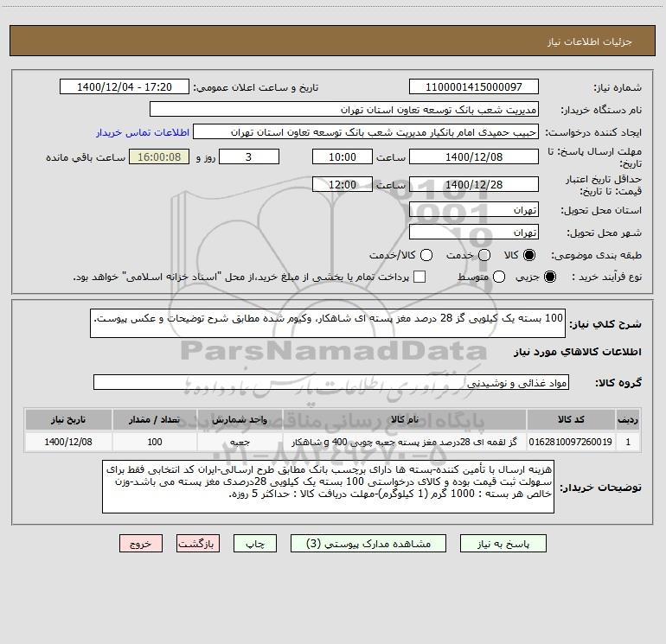Click the response deadline time 10:00 field
The height and width of the screenshot is (644, 666).
point(343,156)
